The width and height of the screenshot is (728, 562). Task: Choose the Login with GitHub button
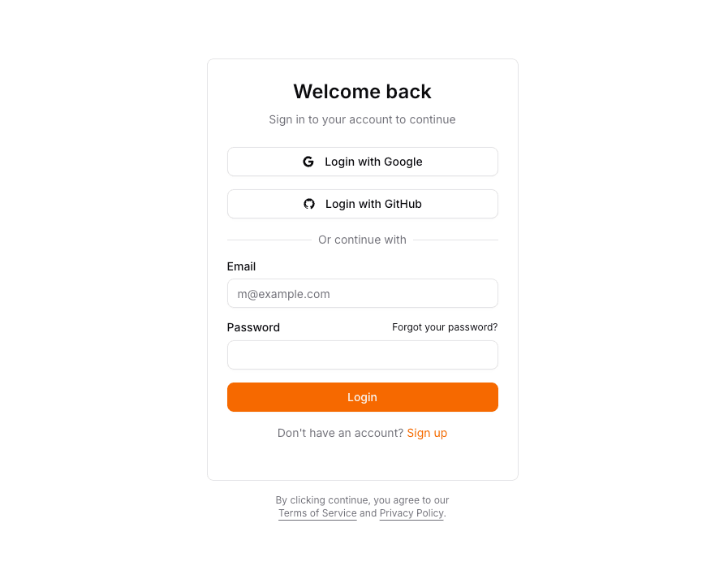(x=363, y=204)
